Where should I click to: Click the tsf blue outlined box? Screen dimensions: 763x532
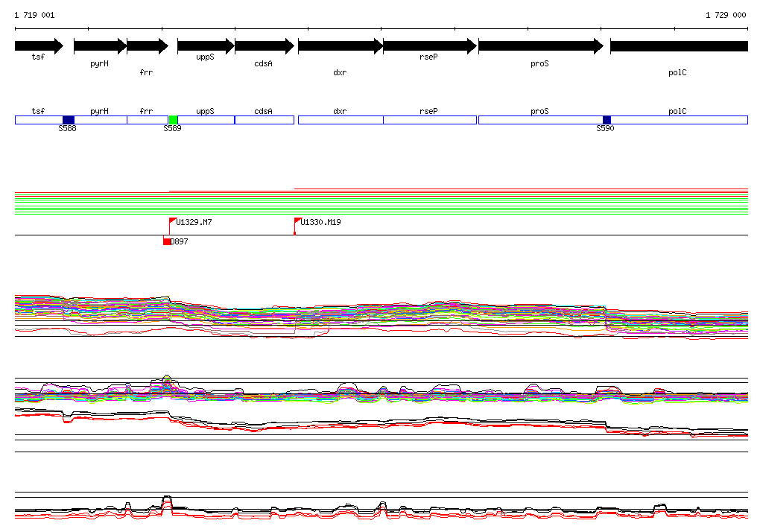click(39, 120)
